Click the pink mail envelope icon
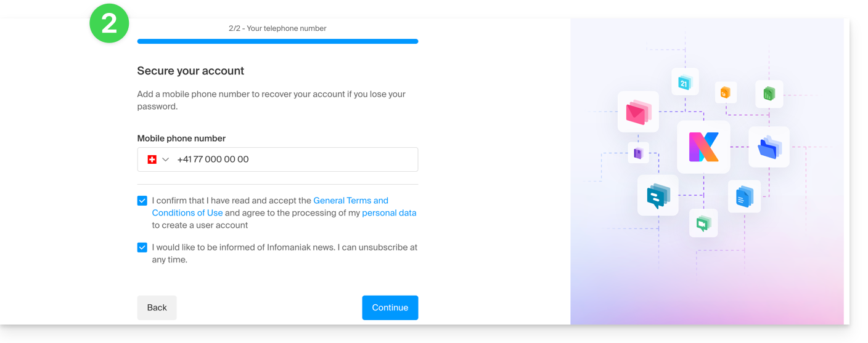 point(638,112)
